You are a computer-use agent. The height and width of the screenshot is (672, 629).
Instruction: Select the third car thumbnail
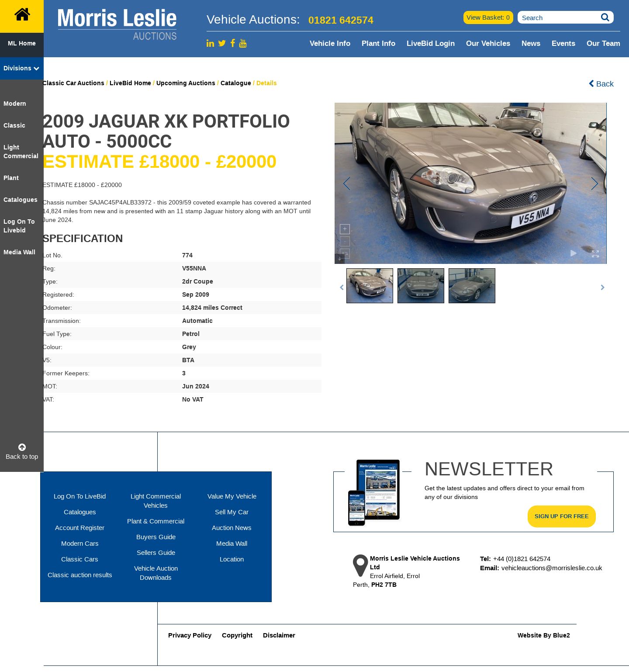tap(472, 286)
